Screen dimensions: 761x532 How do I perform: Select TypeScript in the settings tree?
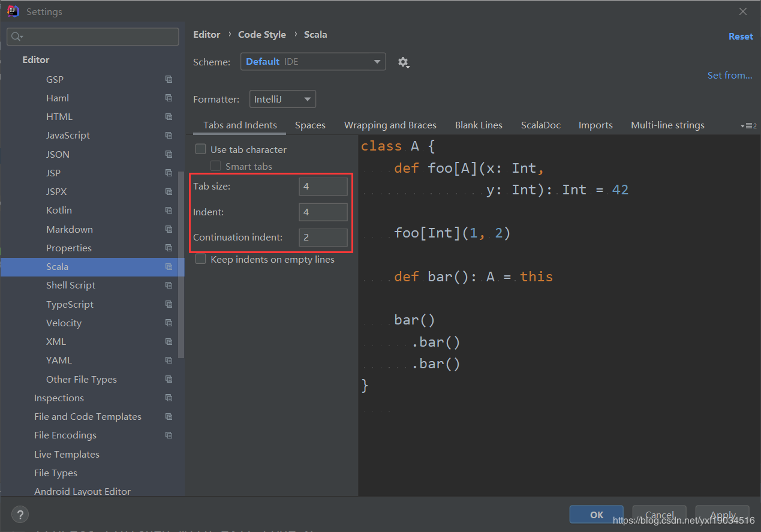[x=70, y=304]
